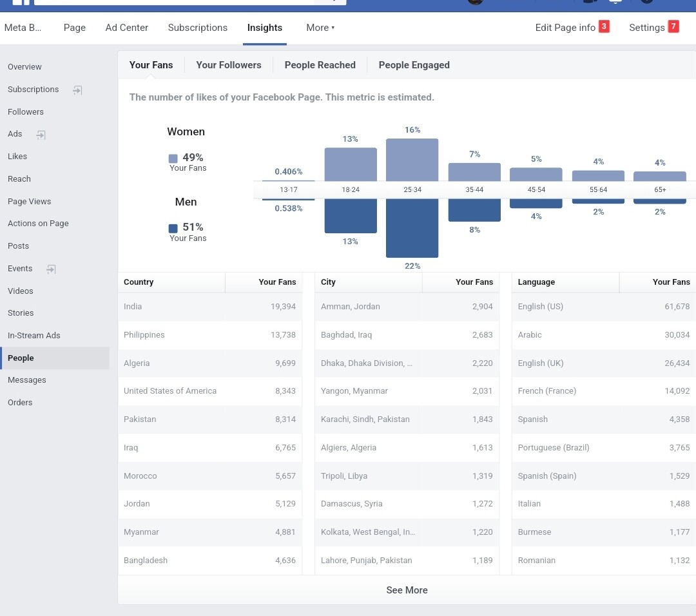
Task: Select the men 18-24 bar in the chart
Action: (x=350, y=216)
